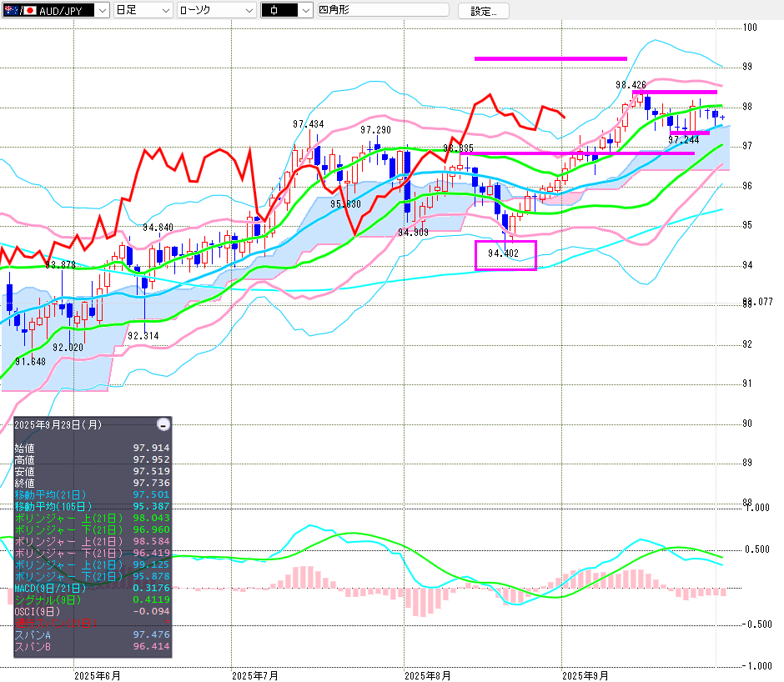Collapse the data panel with minus icon
The height and width of the screenshot is (682, 784).
tap(163, 424)
